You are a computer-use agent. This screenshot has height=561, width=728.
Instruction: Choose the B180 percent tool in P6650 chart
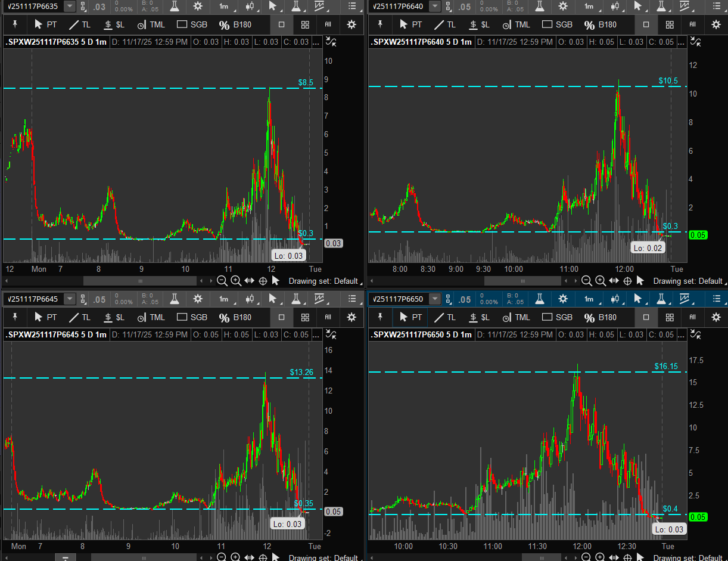click(x=599, y=317)
